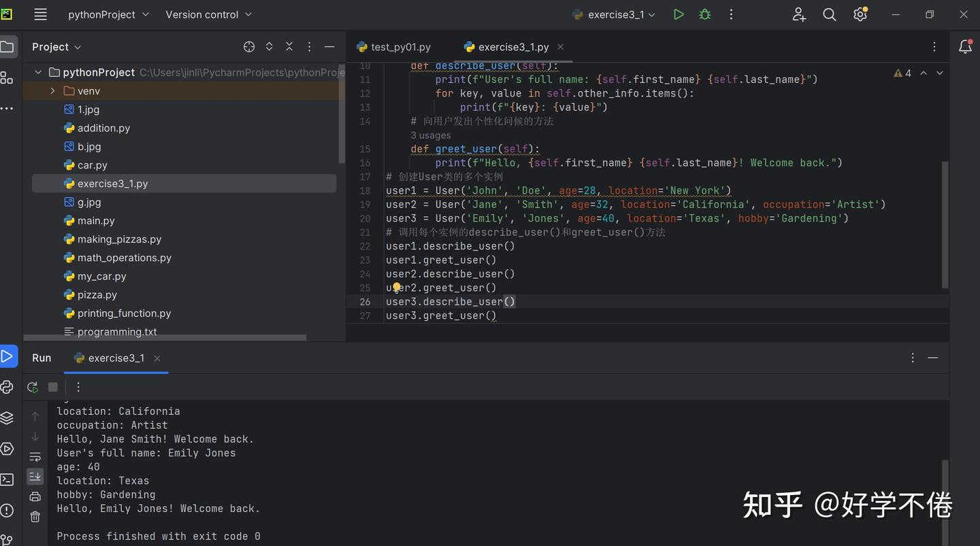Show more tool windows ellipsis icon
The image size is (980, 546).
pyautogui.click(x=7, y=108)
